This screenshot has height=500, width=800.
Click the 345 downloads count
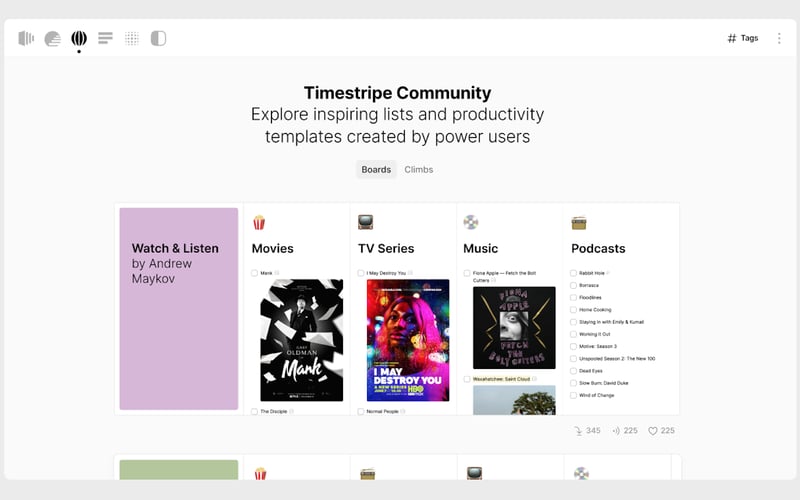(x=593, y=431)
